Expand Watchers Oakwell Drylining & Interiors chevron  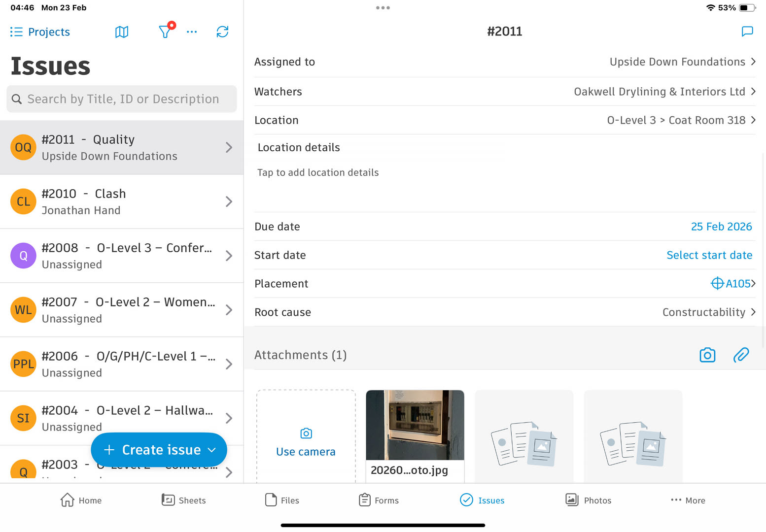pyautogui.click(x=753, y=92)
